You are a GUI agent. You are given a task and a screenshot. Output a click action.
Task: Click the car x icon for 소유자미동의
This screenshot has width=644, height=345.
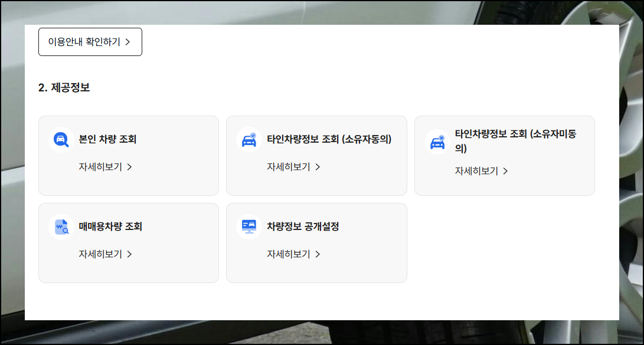point(437,142)
